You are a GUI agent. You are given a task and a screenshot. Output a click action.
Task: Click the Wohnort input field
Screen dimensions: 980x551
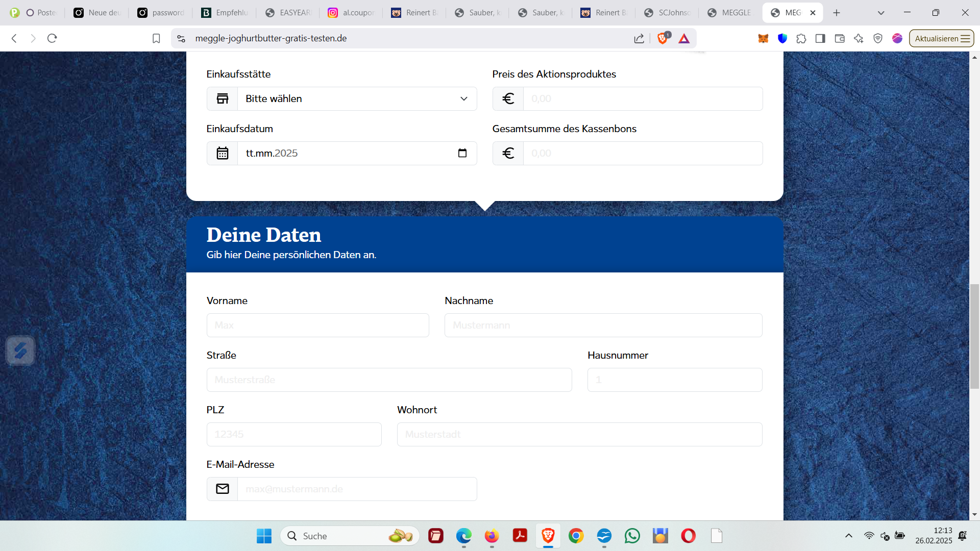click(580, 434)
